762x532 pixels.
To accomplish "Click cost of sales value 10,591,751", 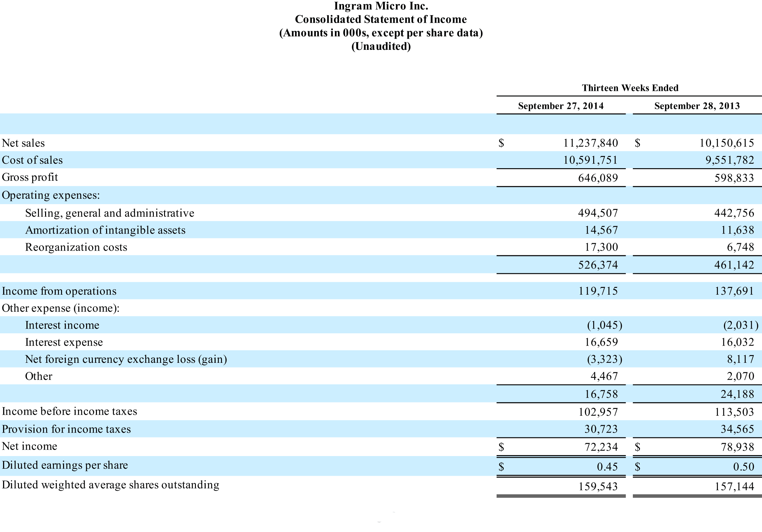I will click(591, 160).
